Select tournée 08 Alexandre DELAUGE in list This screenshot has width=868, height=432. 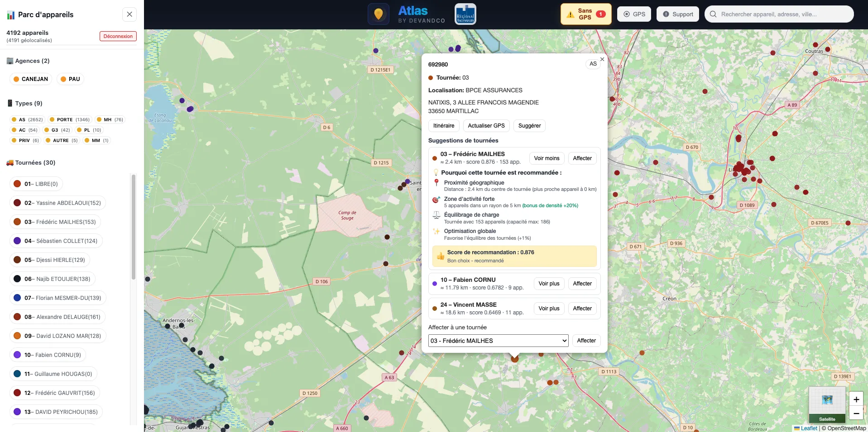[58, 317]
